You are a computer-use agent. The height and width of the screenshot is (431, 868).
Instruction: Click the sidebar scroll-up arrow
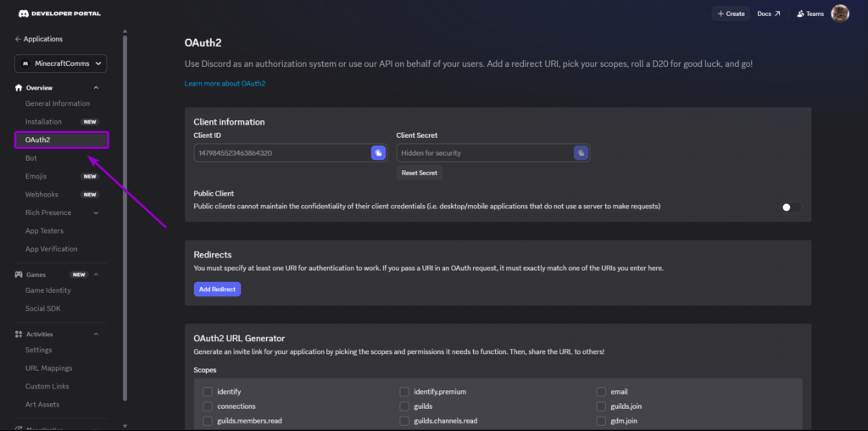tap(125, 31)
